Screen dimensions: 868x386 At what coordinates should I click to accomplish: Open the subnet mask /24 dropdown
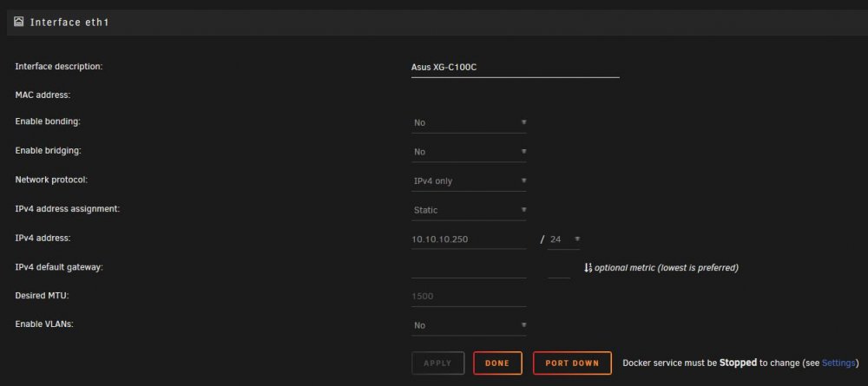click(x=563, y=239)
